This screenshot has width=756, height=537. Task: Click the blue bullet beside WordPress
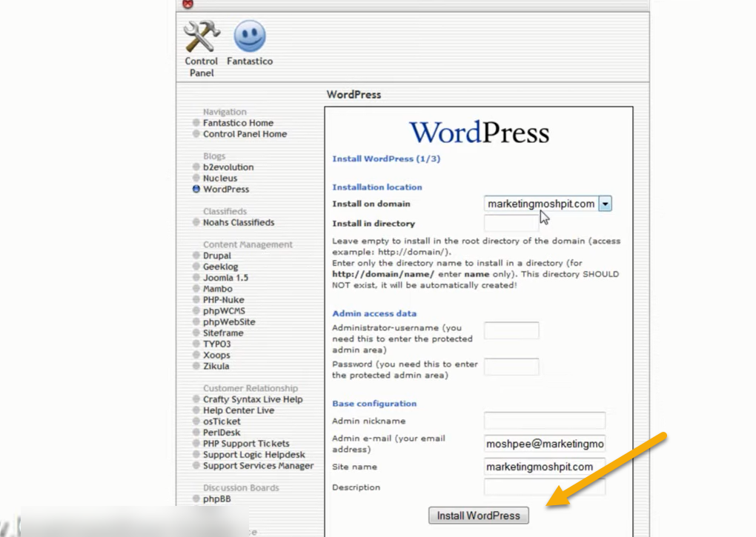coord(196,190)
